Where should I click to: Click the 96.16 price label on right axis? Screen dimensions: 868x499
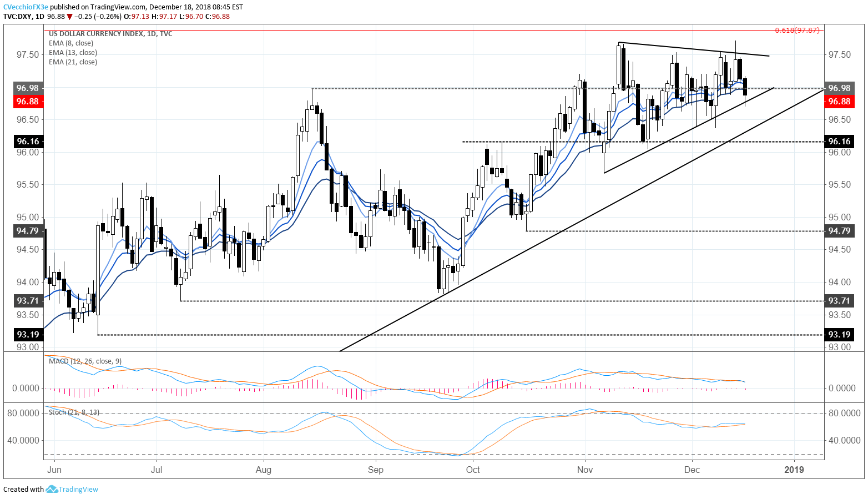[839, 142]
